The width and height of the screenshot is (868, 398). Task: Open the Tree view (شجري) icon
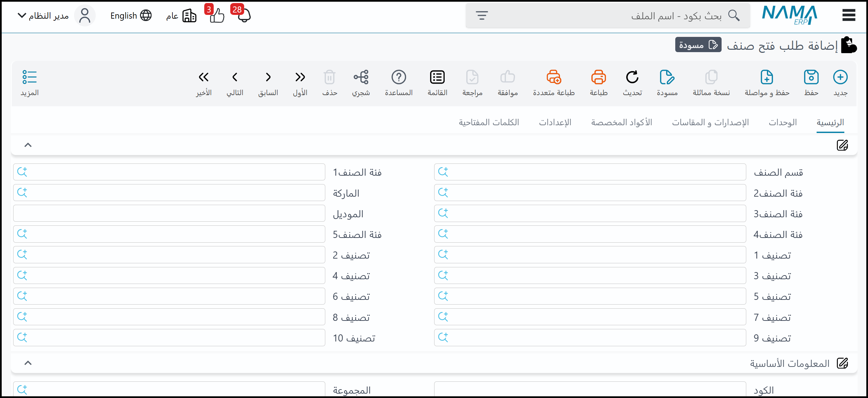tap(361, 78)
